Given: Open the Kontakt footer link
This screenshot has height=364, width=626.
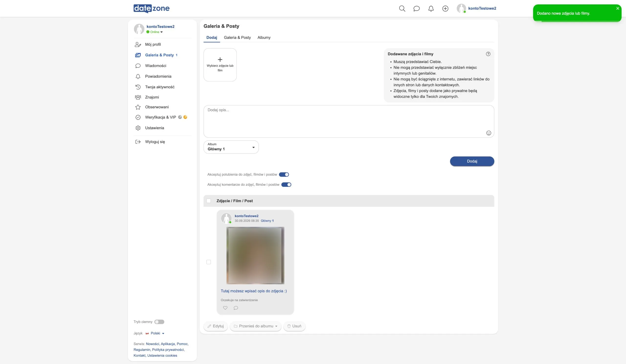Looking at the screenshot, I should point(139,355).
